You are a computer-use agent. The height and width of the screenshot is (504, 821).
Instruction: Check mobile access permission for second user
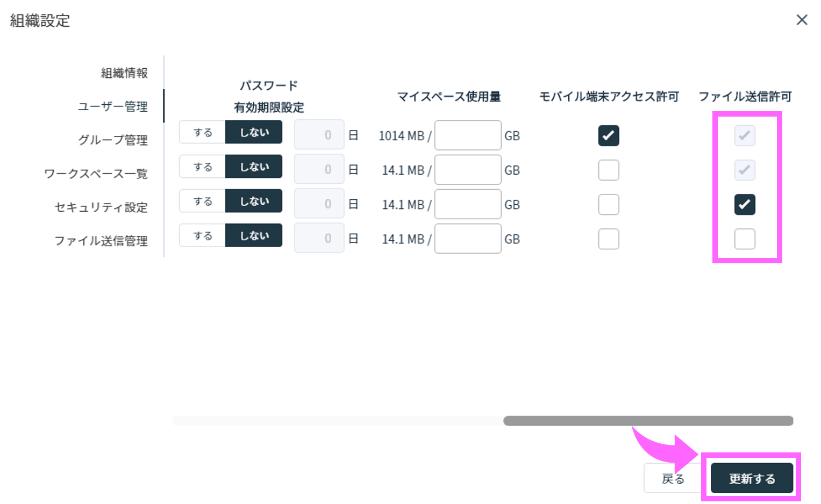[x=608, y=170]
